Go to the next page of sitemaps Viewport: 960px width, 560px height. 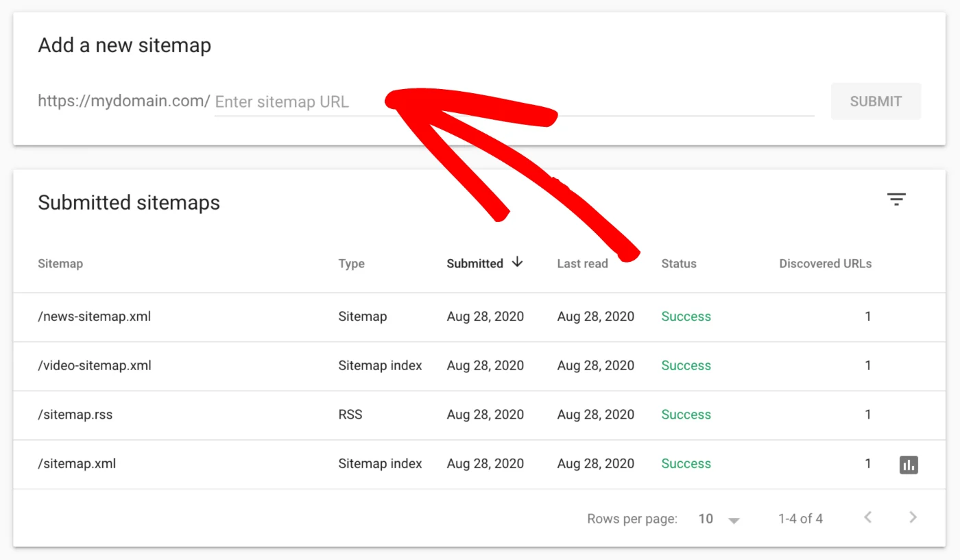(x=913, y=518)
